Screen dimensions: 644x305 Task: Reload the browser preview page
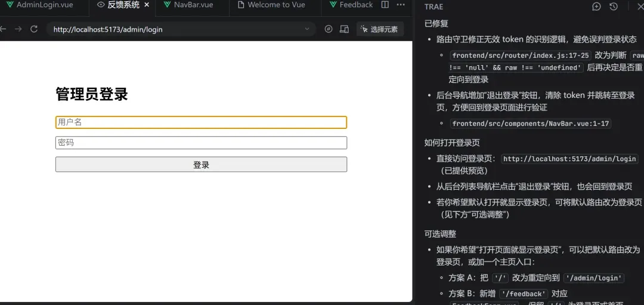pyautogui.click(x=34, y=29)
